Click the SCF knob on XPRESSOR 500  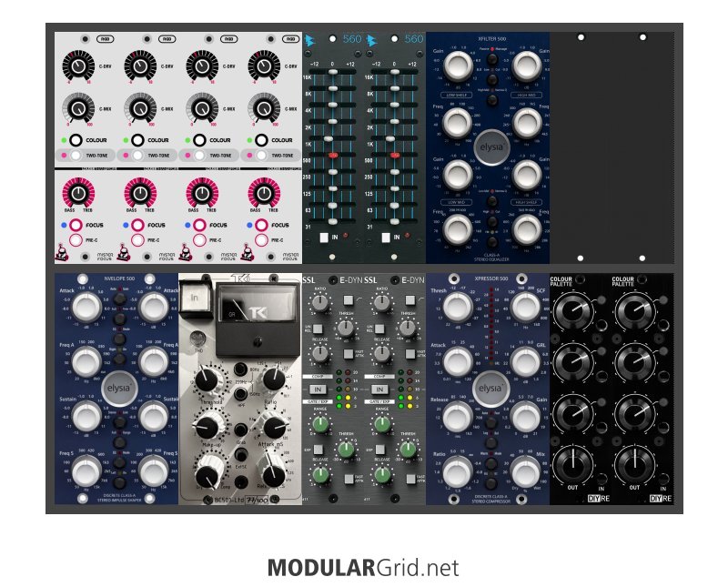(x=526, y=307)
